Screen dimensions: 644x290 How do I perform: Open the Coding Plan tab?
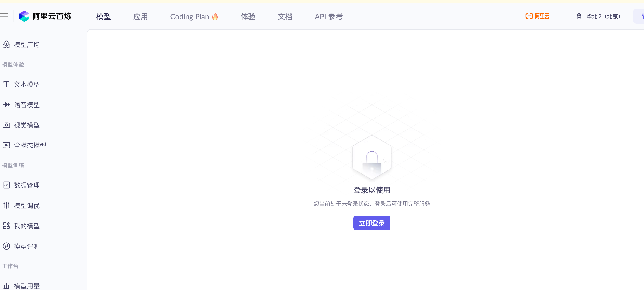coord(194,17)
